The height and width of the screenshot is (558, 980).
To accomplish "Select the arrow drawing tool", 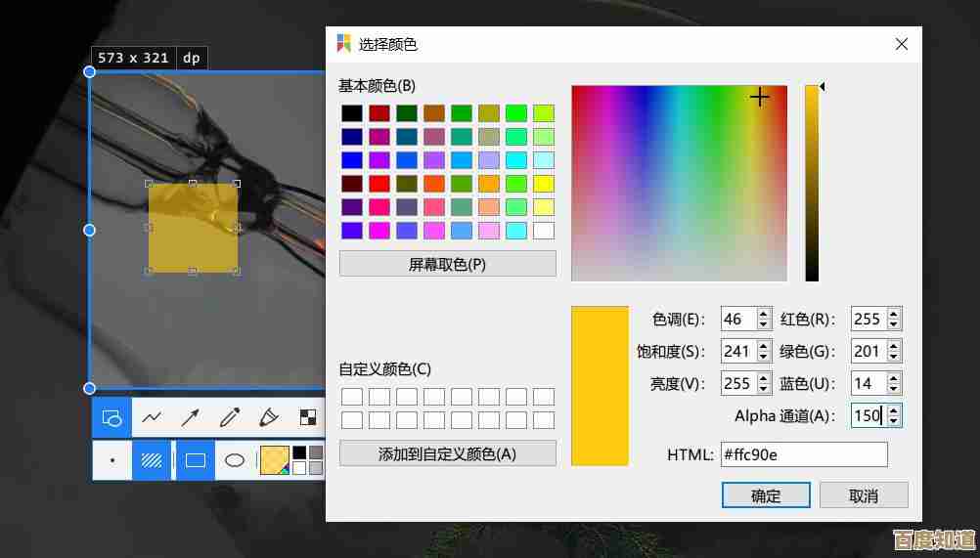I will click(191, 418).
